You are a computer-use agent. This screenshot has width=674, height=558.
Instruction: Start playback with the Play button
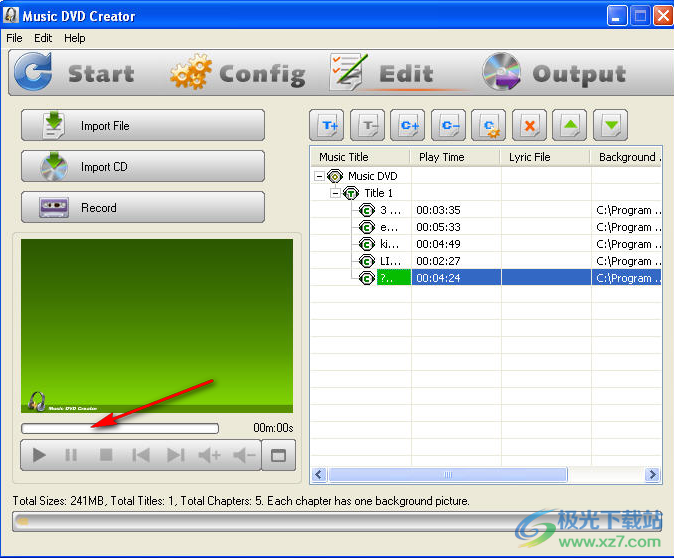coord(39,455)
